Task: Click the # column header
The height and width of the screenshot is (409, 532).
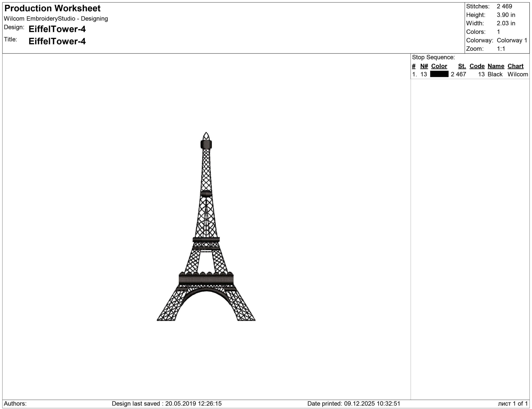Action: pyautogui.click(x=414, y=66)
